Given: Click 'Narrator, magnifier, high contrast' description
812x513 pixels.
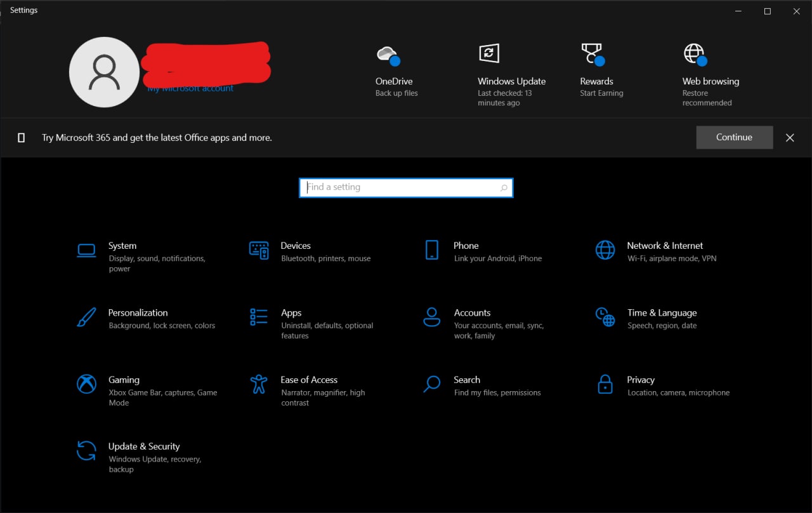Looking at the screenshot, I should tap(323, 397).
